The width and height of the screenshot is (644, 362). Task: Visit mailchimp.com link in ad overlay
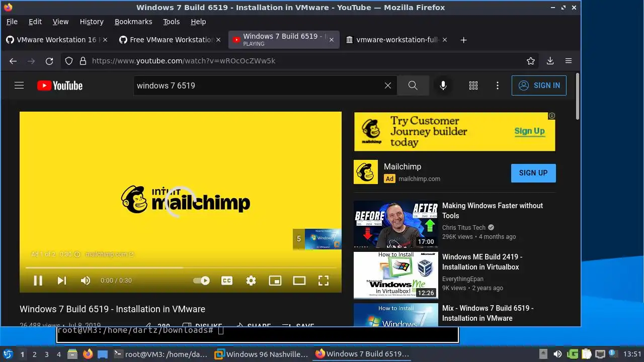109,254
